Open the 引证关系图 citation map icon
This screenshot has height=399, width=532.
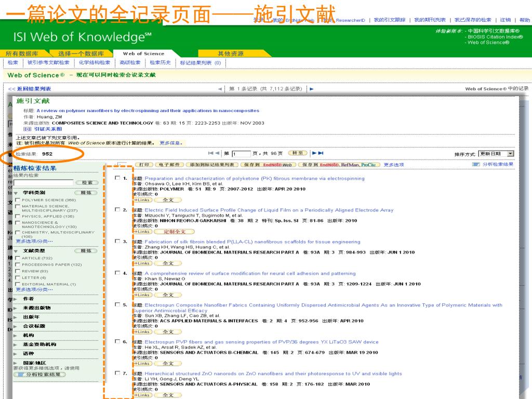[x=27, y=129]
